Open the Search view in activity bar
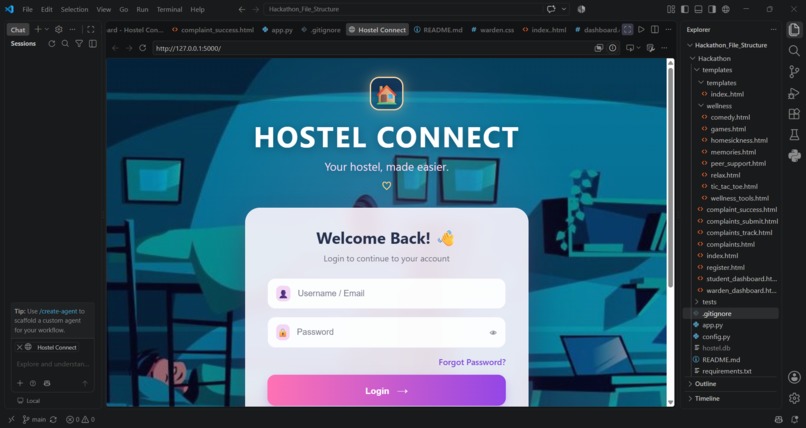This screenshot has height=428, width=806. point(794,50)
